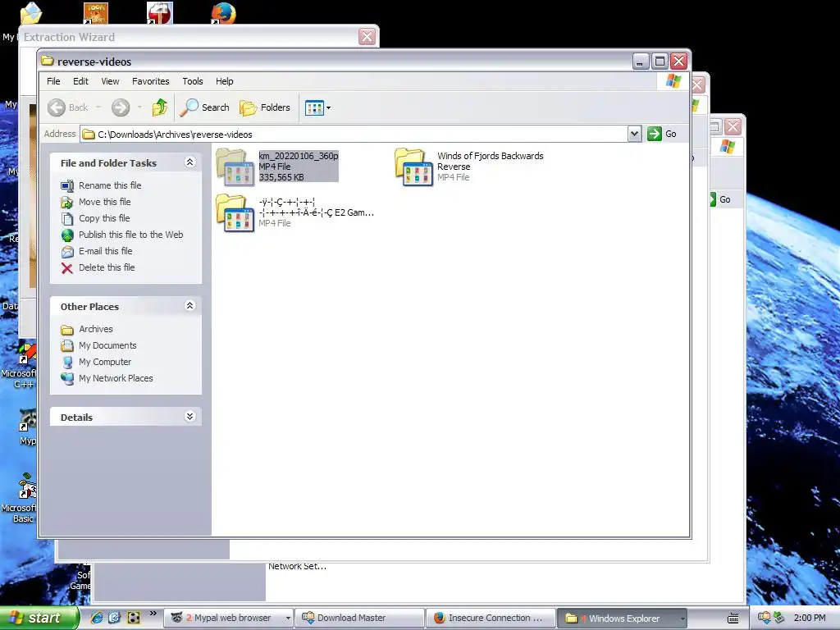840x630 pixels.
Task: Open the View menu
Action: point(110,81)
